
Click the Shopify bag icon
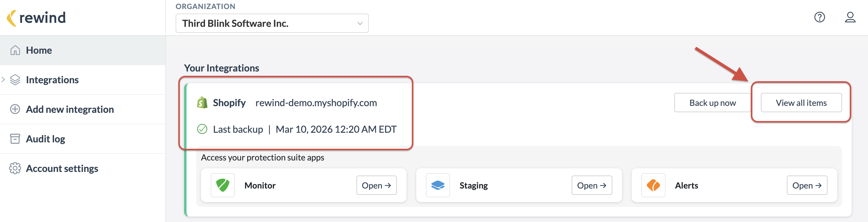[x=202, y=103]
